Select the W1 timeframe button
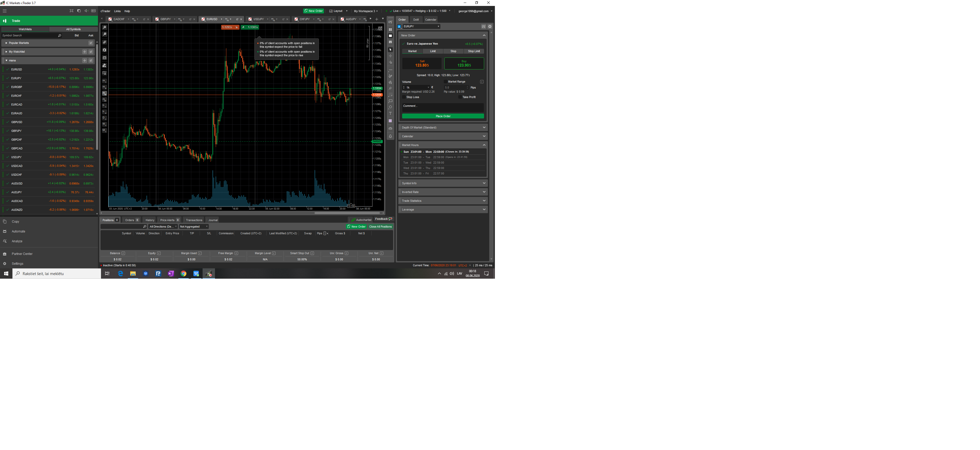This screenshot has height=450, width=980. pyautogui.click(x=104, y=124)
